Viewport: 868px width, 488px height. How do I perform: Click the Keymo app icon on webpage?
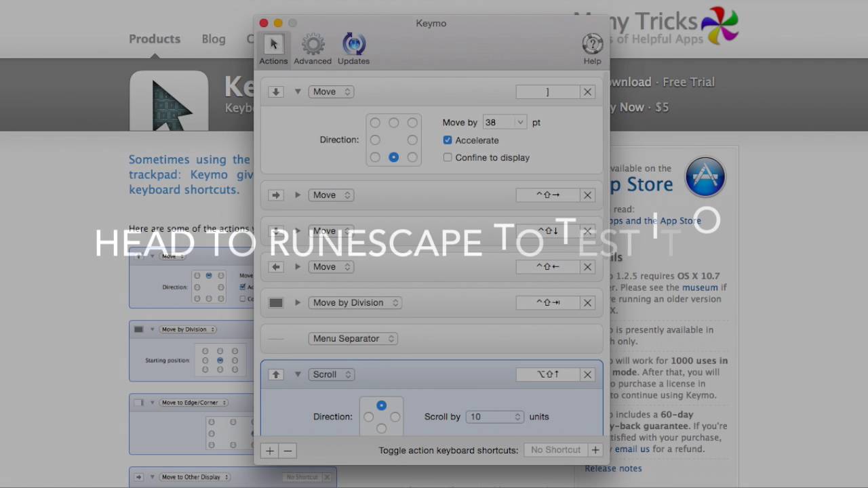coord(169,101)
